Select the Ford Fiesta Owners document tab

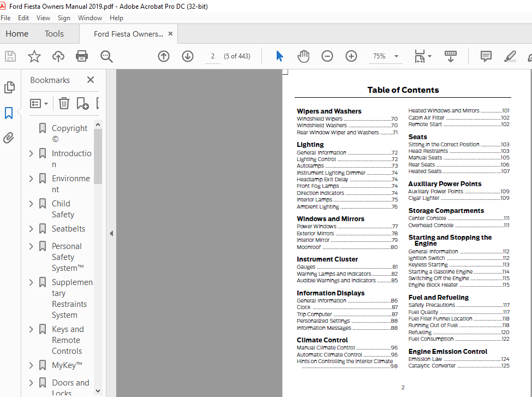(x=128, y=34)
